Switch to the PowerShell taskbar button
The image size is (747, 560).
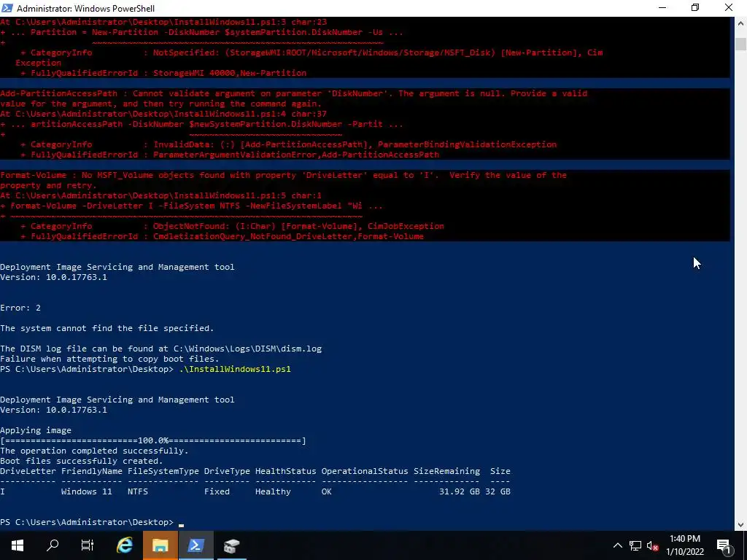point(196,545)
